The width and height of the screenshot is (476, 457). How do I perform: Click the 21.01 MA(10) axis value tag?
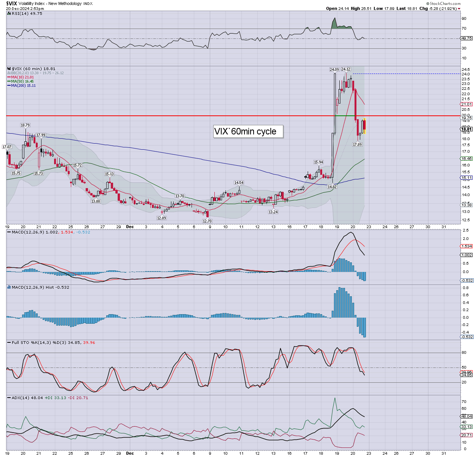[466, 104]
